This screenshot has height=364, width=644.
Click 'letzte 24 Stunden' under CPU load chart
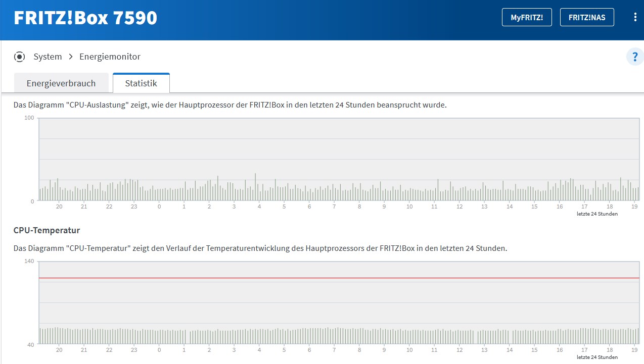pyautogui.click(x=597, y=214)
